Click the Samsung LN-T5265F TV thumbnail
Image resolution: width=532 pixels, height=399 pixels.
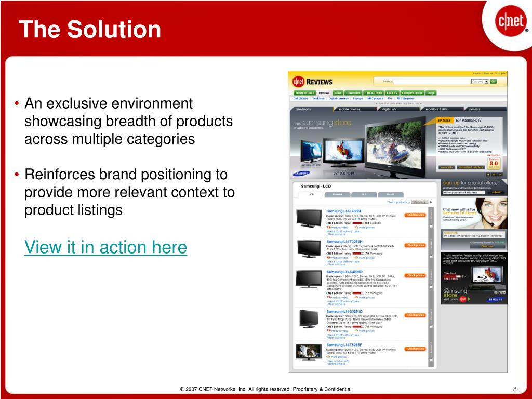[x=309, y=352]
